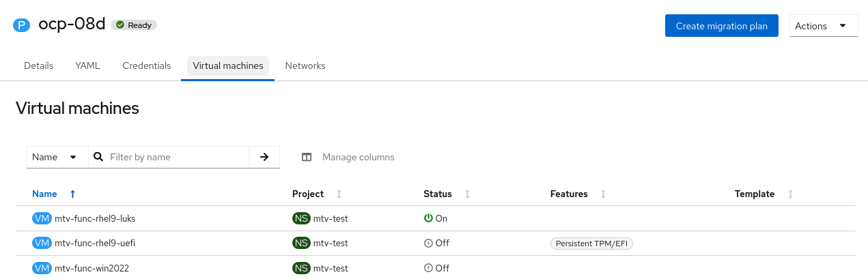This screenshot has height=279, width=868.
Task: Click Create migration plan button
Action: point(721,26)
